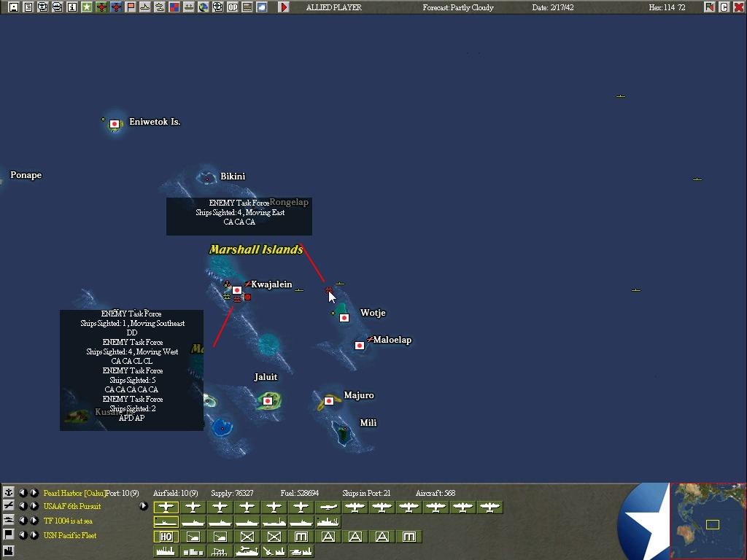Click the 'C' icon in top-right toolbar
Screen dimensions: 747x560
(x=724, y=7)
